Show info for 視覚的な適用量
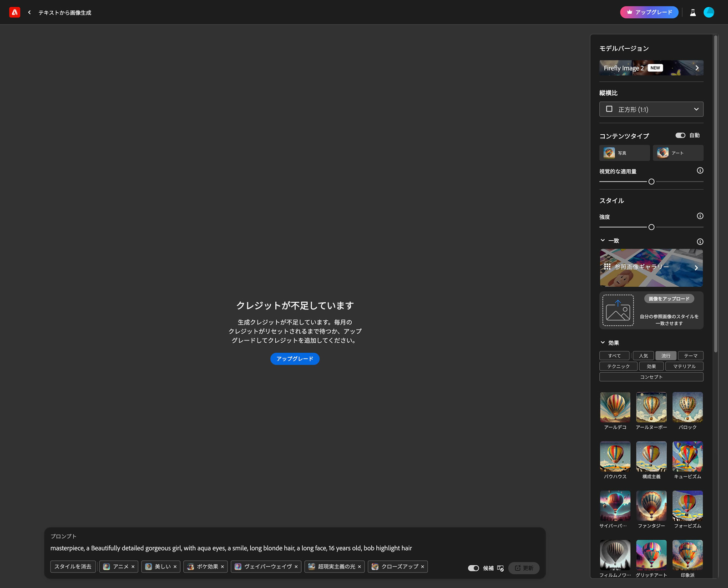The width and height of the screenshot is (728, 588). pyautogui.click(x=700, y=171)
